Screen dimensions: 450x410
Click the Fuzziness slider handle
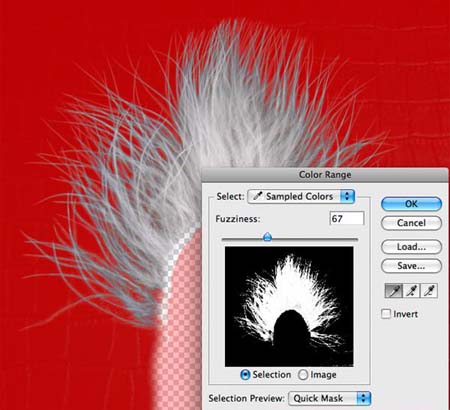[x=267, y=237]
